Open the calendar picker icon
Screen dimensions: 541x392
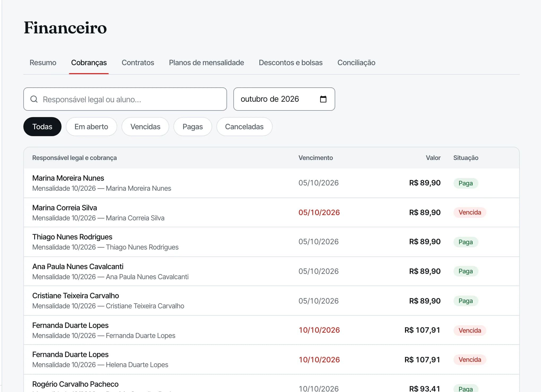click(323, 99)
